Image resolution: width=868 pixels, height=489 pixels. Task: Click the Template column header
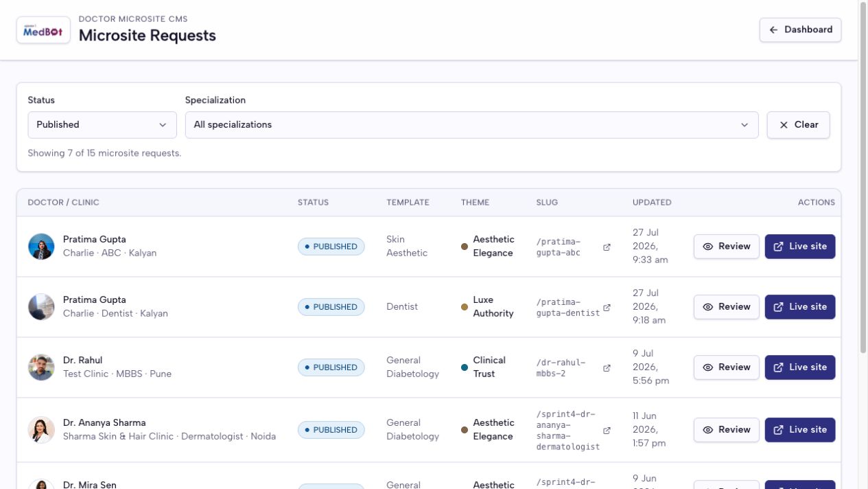click(x=408, y=203)
